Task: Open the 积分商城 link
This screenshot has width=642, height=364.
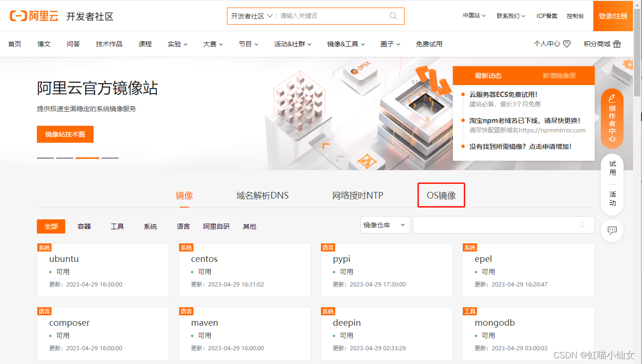Action: (597, 44)
